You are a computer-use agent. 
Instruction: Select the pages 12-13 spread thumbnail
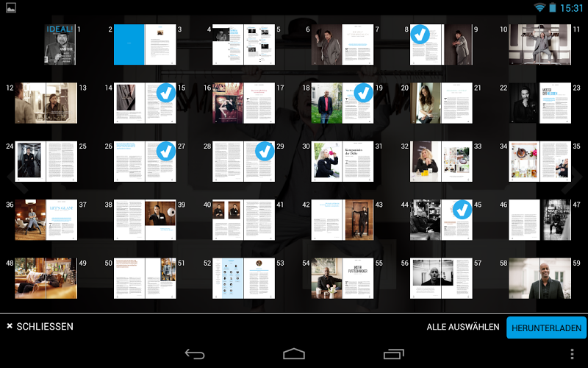[x=46, y=103]
